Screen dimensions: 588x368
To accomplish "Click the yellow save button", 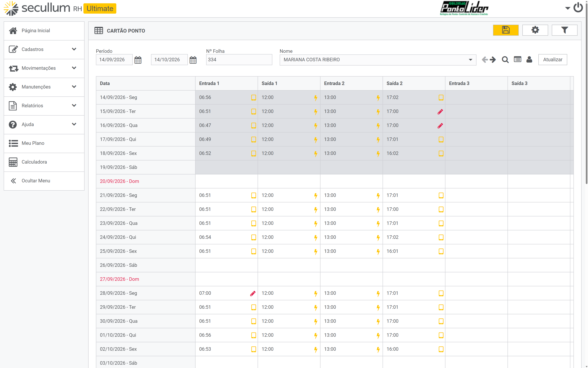I will pyautogui.click(x=505, y=30).
